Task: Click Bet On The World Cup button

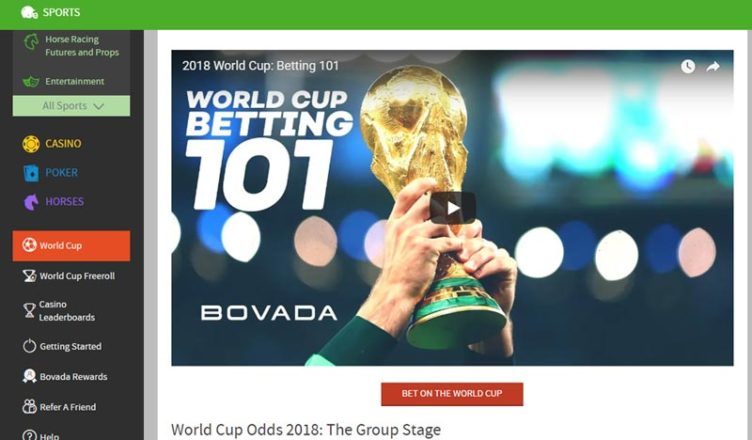Action: click(x=452, y=394)
